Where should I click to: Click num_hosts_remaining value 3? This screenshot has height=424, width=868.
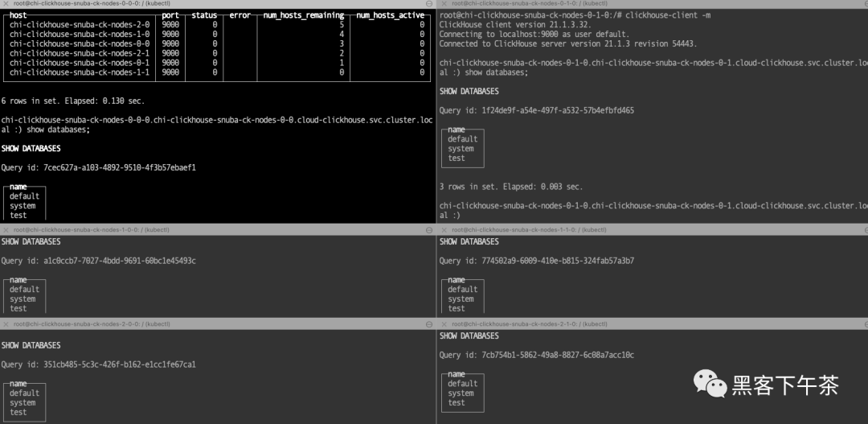click(x=342, y=43)
